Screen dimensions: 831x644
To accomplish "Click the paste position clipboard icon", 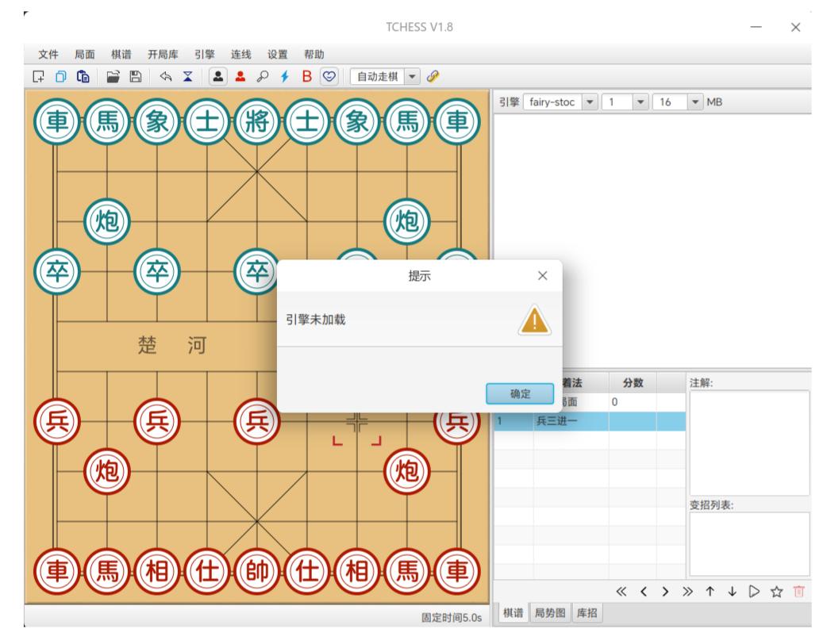I will coord(83,76).
